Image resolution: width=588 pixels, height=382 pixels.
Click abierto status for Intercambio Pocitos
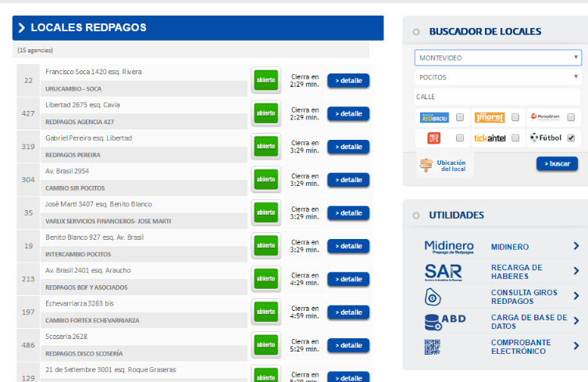coord(265,245)
